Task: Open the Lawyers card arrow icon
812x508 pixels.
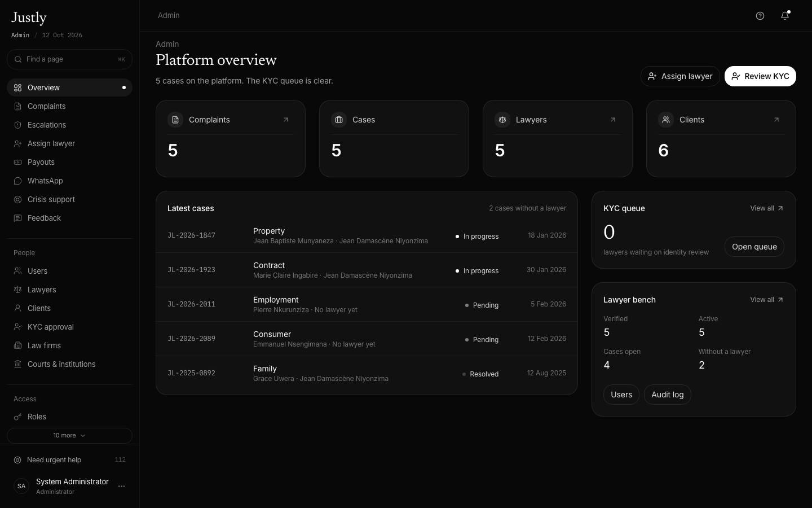Action: click(x=613, y=120)
